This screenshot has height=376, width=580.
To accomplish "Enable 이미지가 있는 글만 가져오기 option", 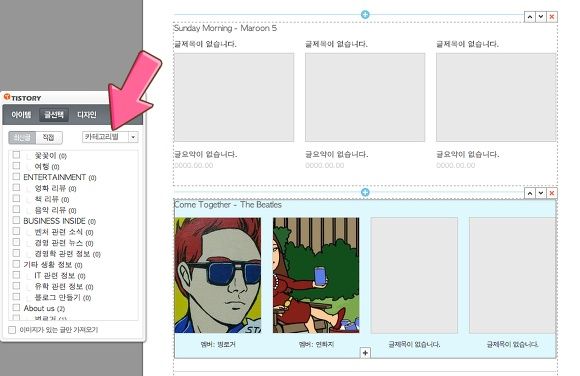I will (12, 329).
